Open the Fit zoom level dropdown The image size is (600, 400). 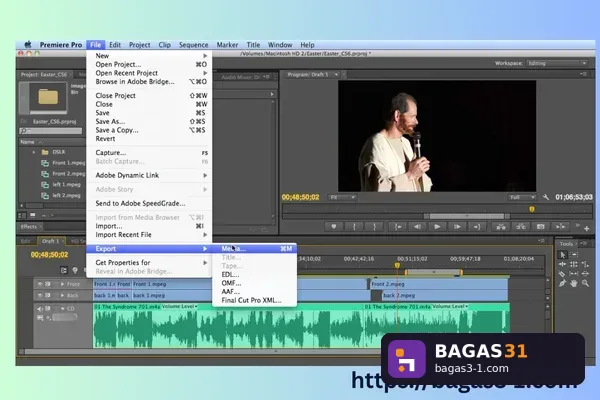pos(342,197)
